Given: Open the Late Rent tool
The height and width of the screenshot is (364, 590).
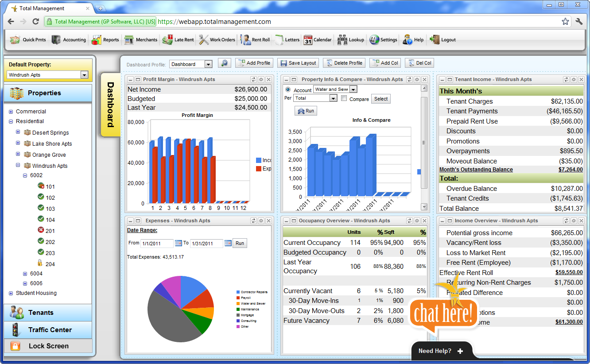Looking at the screenshot, I should pyautogui.click(x=178, y=39).
